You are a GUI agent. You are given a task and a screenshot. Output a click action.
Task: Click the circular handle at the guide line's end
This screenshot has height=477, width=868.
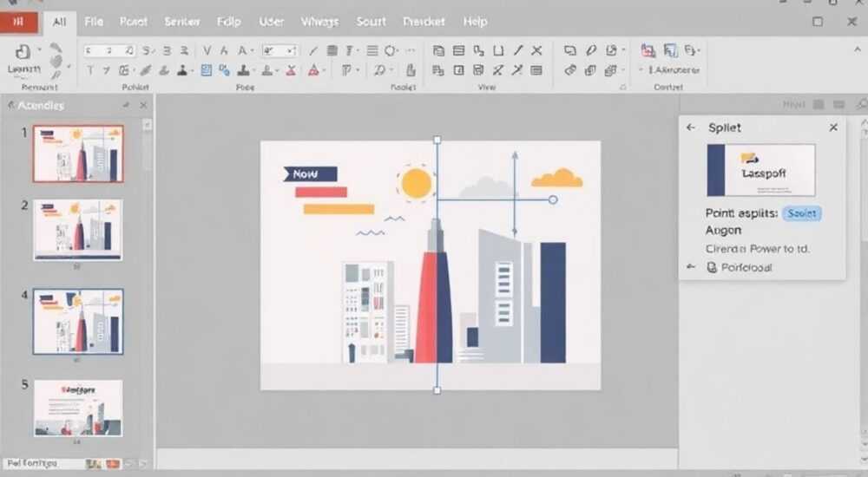click(552, 199)
